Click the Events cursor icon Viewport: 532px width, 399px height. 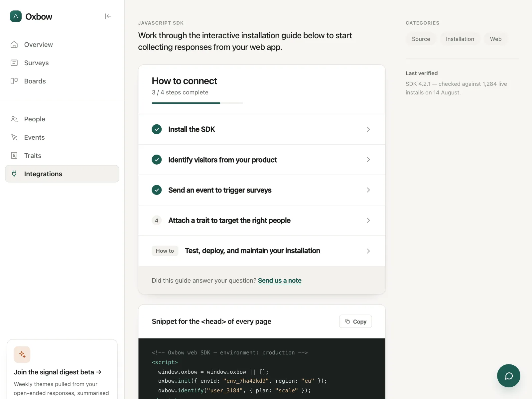pyautogui.click(x=14, y=137)
